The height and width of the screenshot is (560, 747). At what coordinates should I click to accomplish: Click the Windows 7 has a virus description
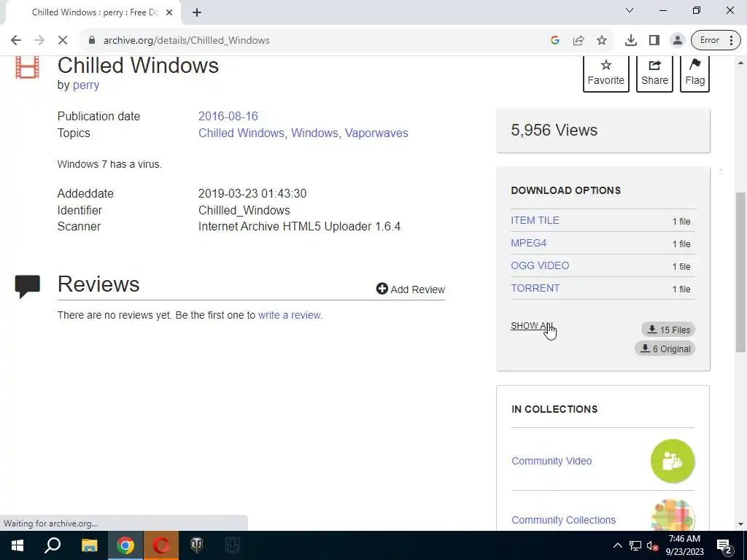pos(109,164)
